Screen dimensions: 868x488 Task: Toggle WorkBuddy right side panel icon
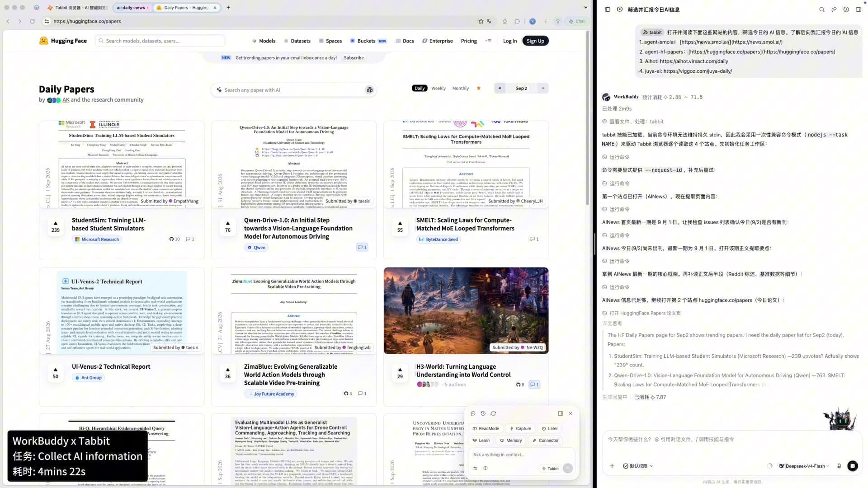point(859,9)
